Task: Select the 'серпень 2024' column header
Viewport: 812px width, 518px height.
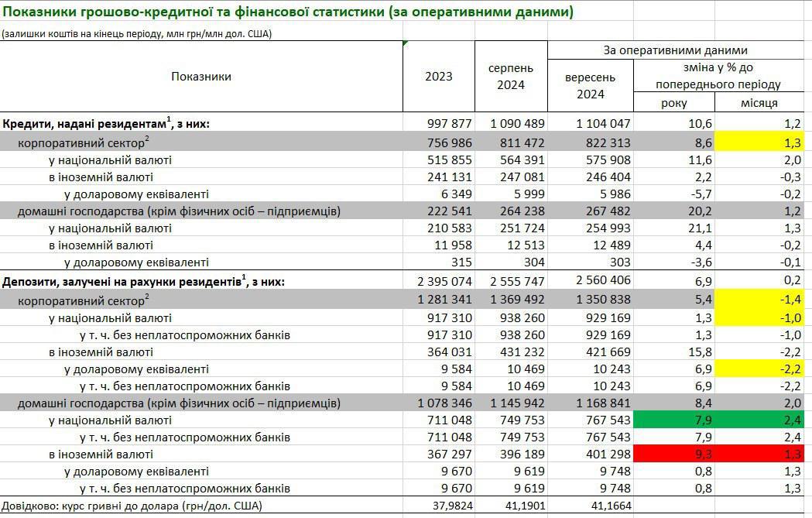Action: point(511,76)
